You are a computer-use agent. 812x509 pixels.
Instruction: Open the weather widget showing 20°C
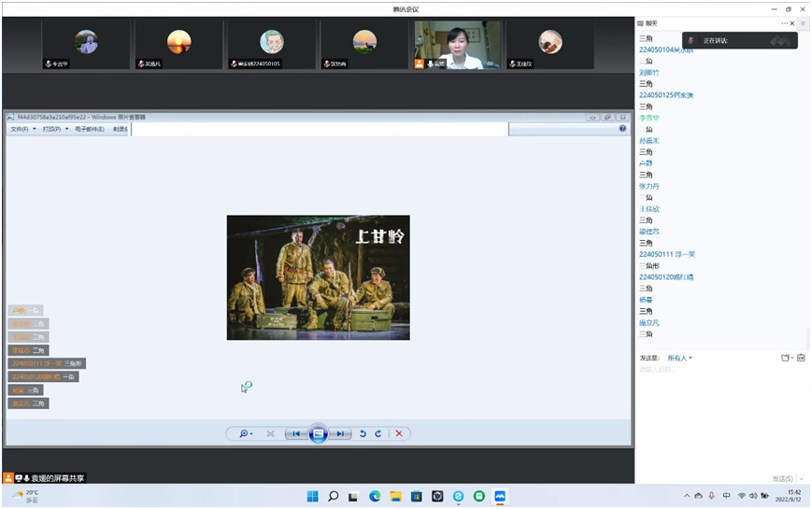pos(25,496)
